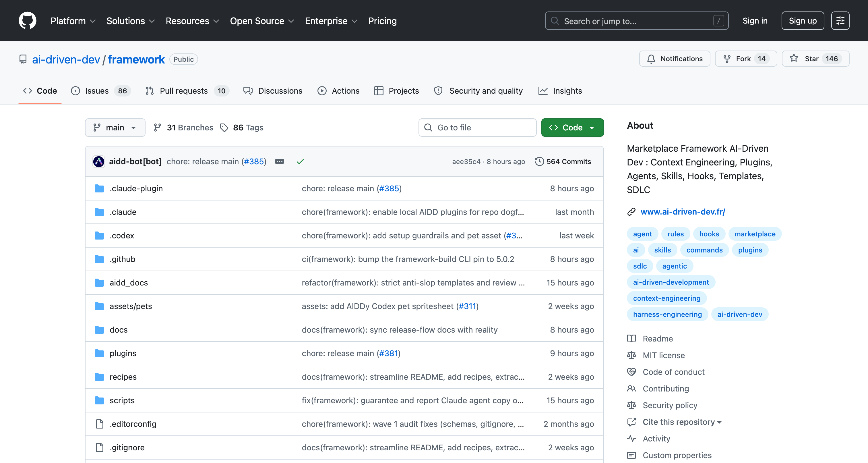Click the star icon
Image resolution: width=868 pixels, height=463 pixels.
pyautogui.click(x=794, y=58)
